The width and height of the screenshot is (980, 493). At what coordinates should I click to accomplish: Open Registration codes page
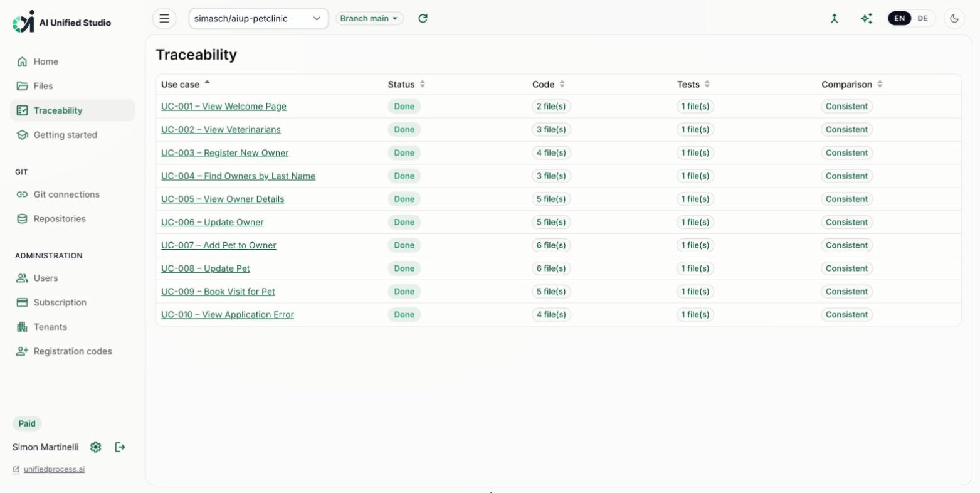click(x=73, y=351)
